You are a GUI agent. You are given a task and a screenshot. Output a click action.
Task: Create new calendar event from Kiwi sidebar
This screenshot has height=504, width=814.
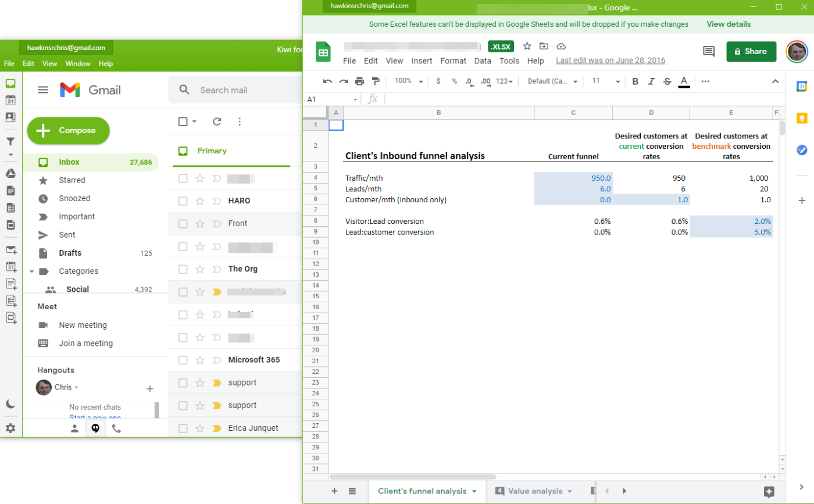10,267
